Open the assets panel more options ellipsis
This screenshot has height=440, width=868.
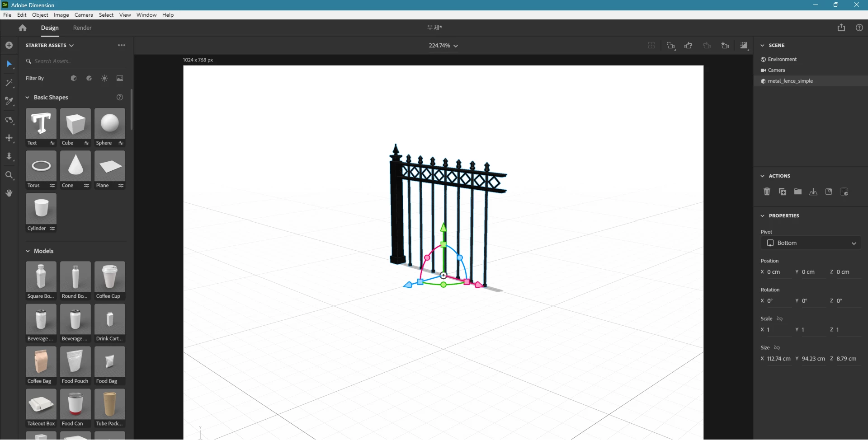(122, 45)
